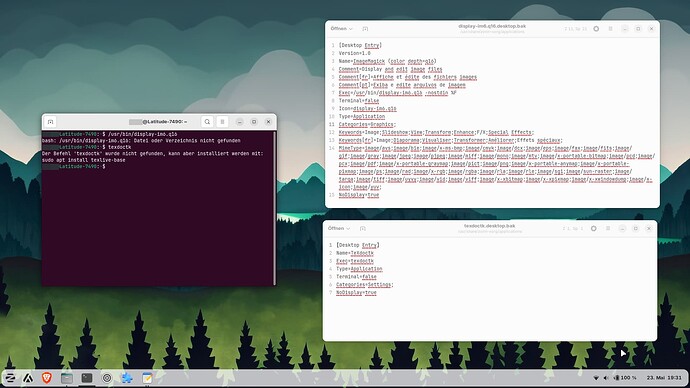690x388 pixels.
Task: Click the volume speaker tray icon
Action: [606, 378]
